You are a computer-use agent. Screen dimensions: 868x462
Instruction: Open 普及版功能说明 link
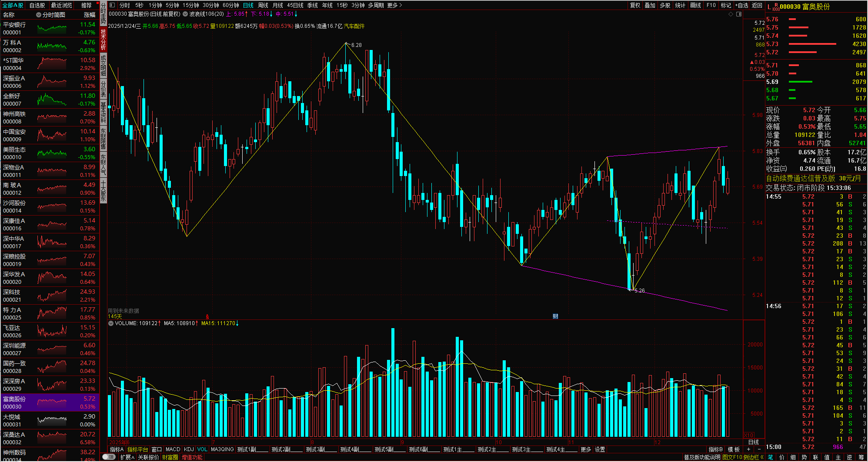tap(702, 457)
